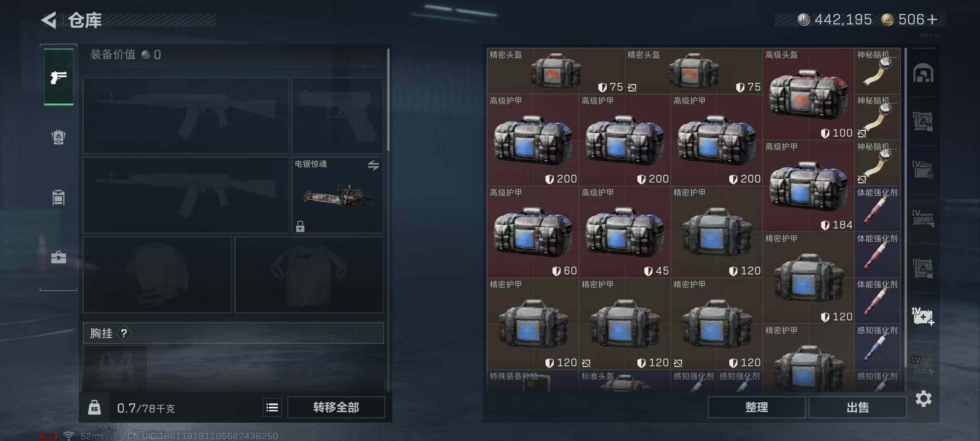Open the level IV expansion box with plus
Image resolution: width=980 pixels, height=441 pixels.
coord(923,316)
